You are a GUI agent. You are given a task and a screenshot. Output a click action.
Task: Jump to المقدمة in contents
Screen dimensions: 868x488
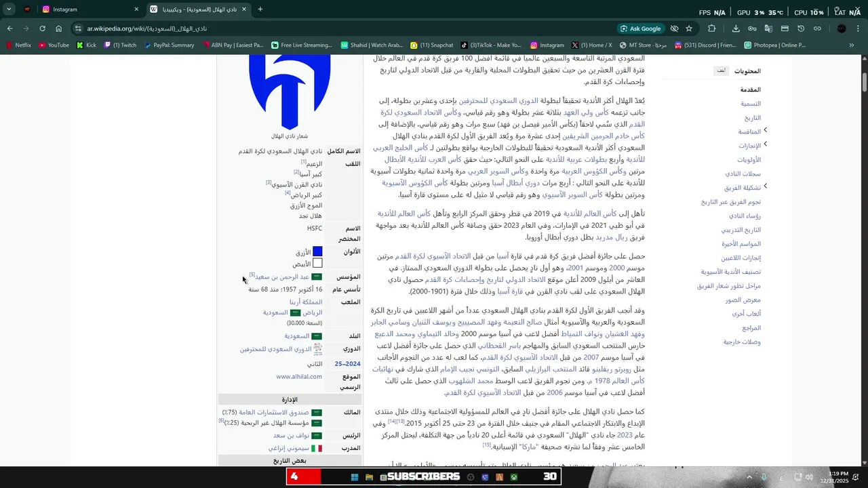(750, 89)
